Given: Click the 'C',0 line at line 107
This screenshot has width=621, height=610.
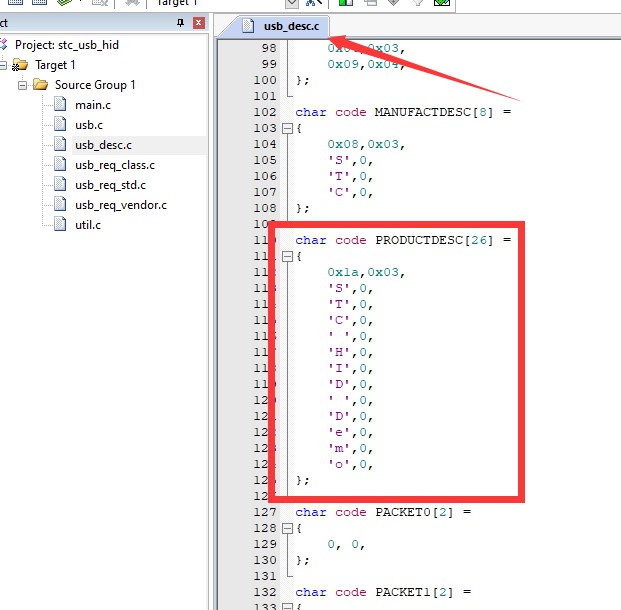Looking at the screenshot, I should 350,193.
